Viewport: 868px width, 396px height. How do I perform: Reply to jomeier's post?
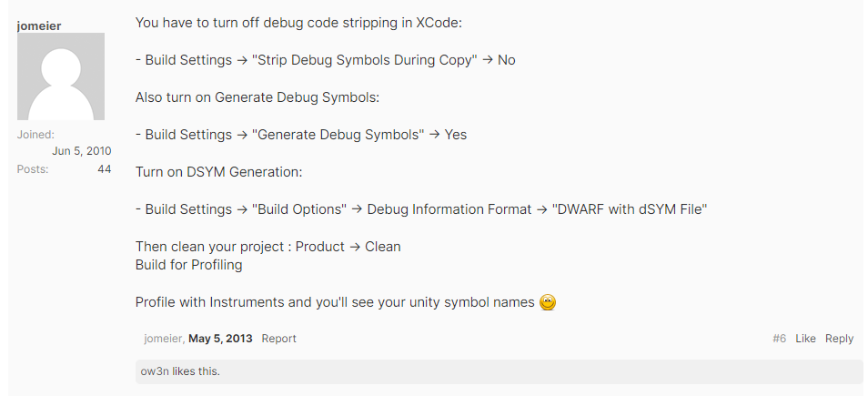[839, 339]
